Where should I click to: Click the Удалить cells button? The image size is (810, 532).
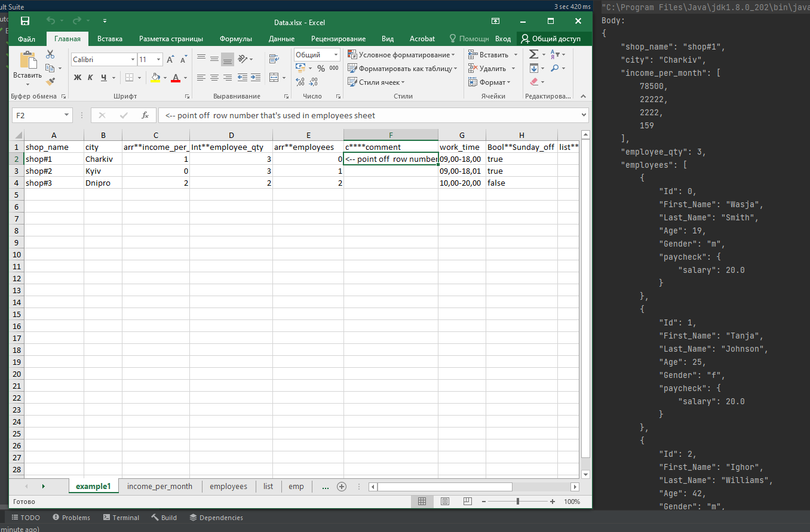tap(492, 69)
